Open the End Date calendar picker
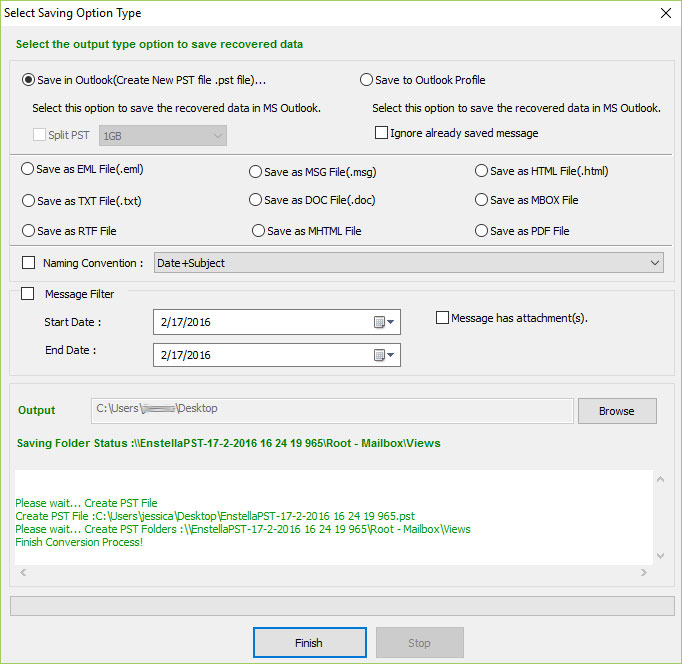Viewport: 682px width, 664px height. [x=385, y=355]
